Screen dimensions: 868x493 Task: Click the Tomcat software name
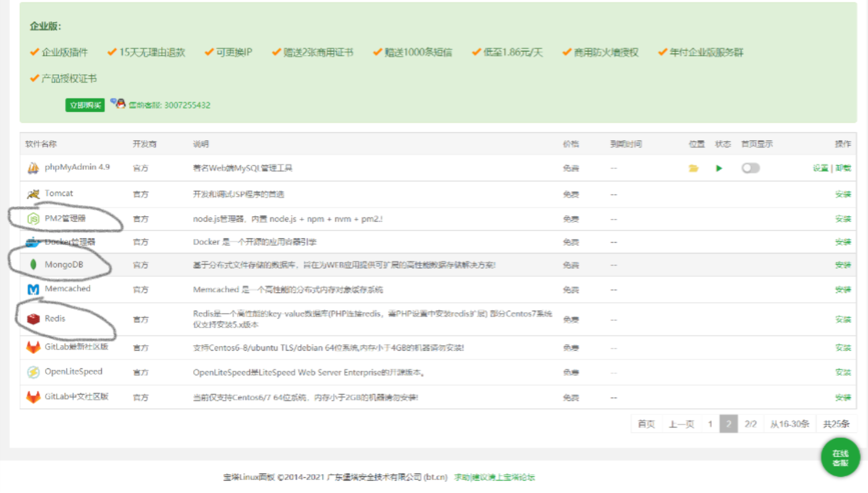point(59,193)
